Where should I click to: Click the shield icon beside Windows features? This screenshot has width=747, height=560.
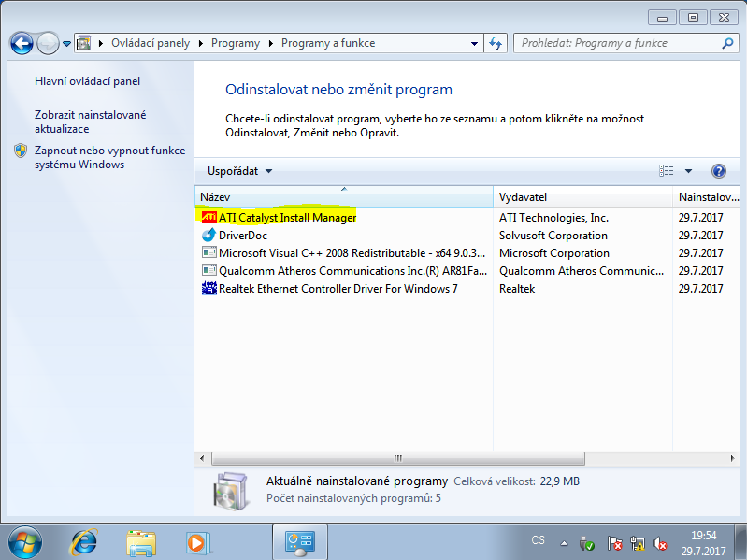coord(21,151)
